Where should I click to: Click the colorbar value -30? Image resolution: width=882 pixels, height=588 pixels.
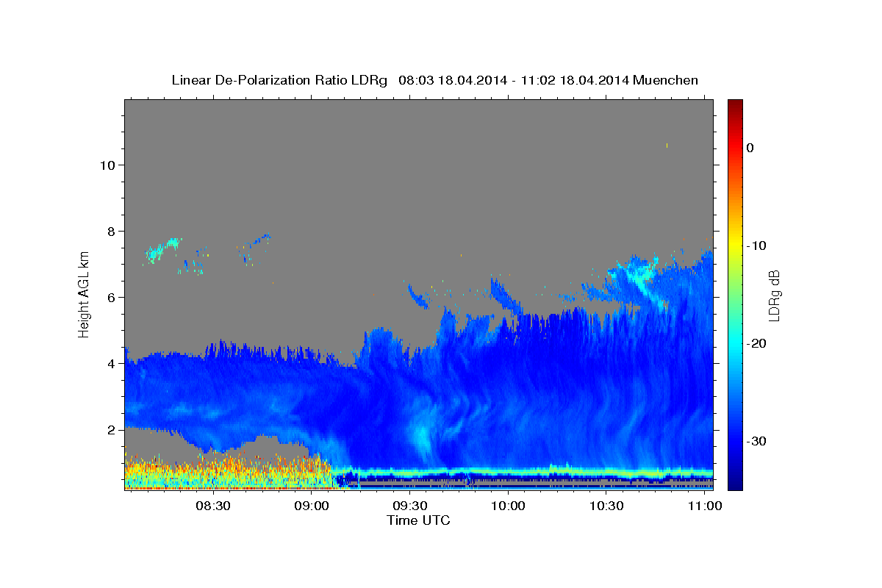coord(756,441)
